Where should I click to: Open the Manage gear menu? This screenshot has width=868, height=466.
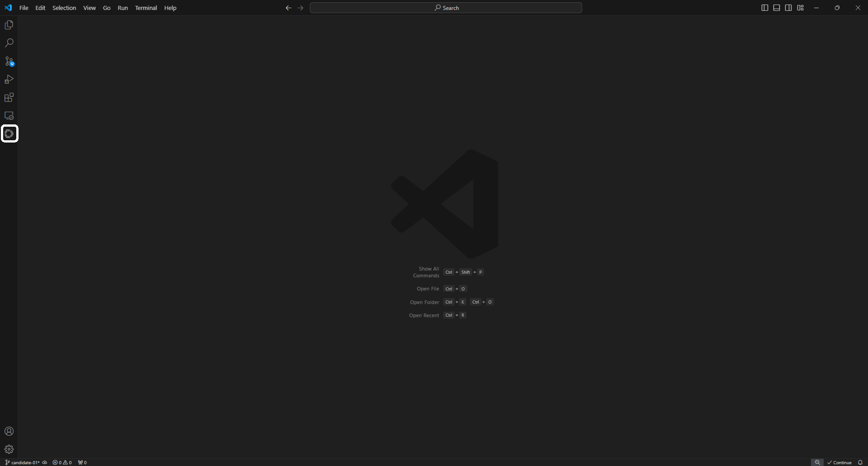[x=9, y=449]
